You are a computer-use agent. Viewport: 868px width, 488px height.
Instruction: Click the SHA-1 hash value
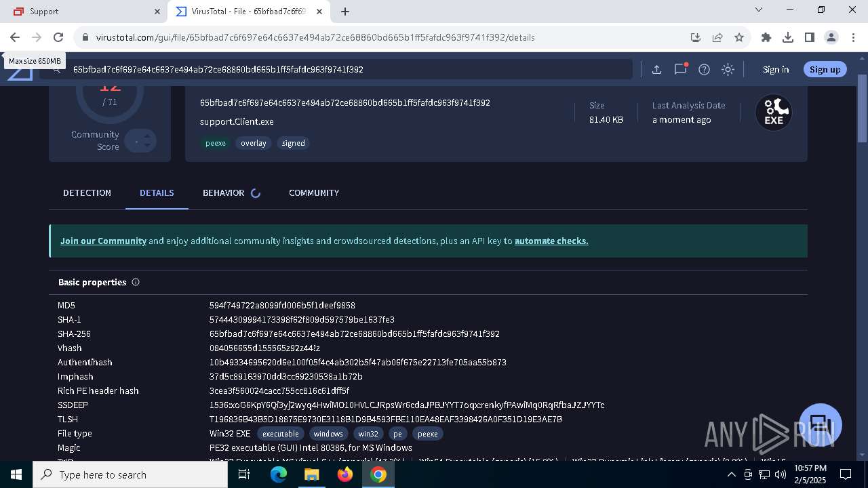click(x=302, y=320)
